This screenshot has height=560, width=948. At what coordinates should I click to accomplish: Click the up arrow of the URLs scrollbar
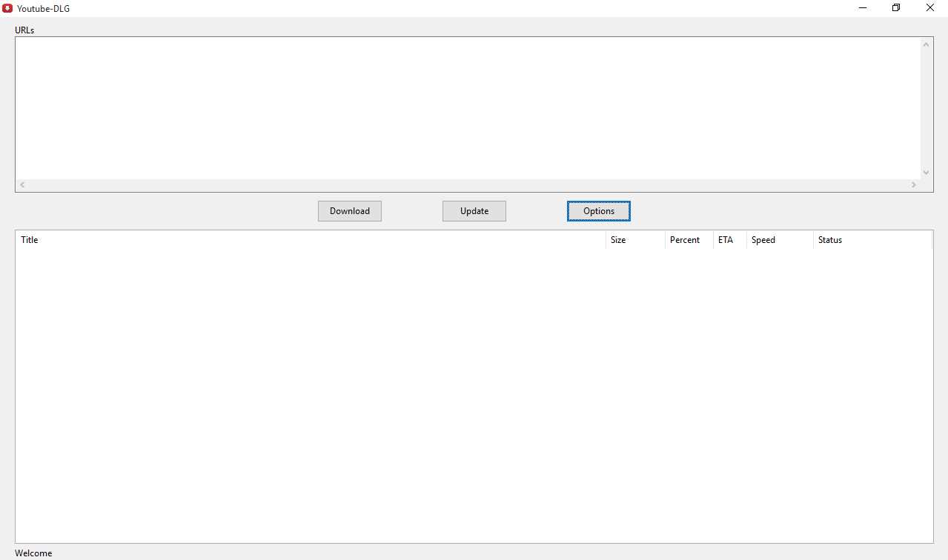point(925,44)
